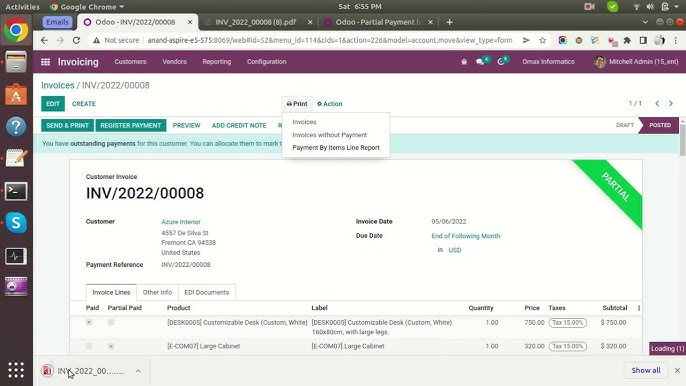Open the Help app in the dock
Screen dimensions: 686x386
click(x=16, y=126)
